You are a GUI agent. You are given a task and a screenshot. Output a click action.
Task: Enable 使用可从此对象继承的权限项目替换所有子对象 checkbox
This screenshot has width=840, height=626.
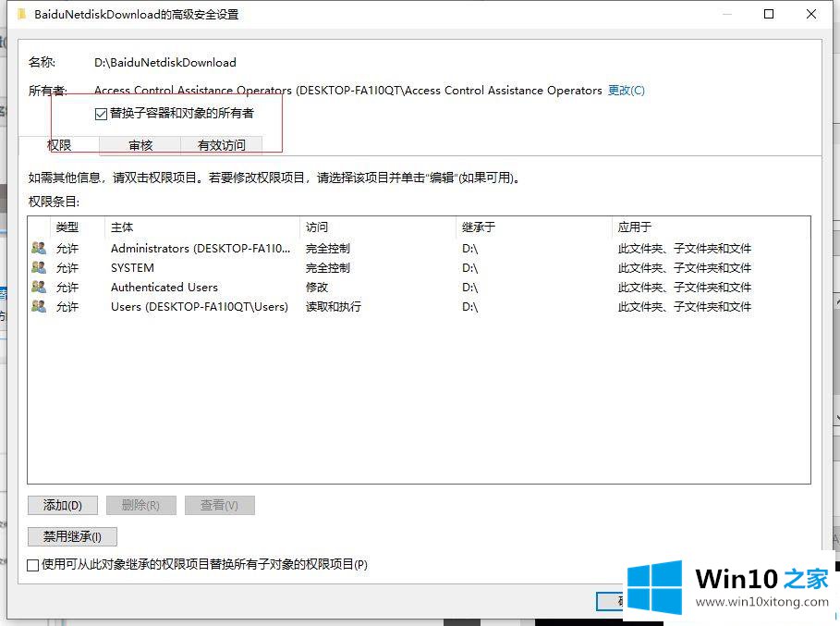coord(32,565)
